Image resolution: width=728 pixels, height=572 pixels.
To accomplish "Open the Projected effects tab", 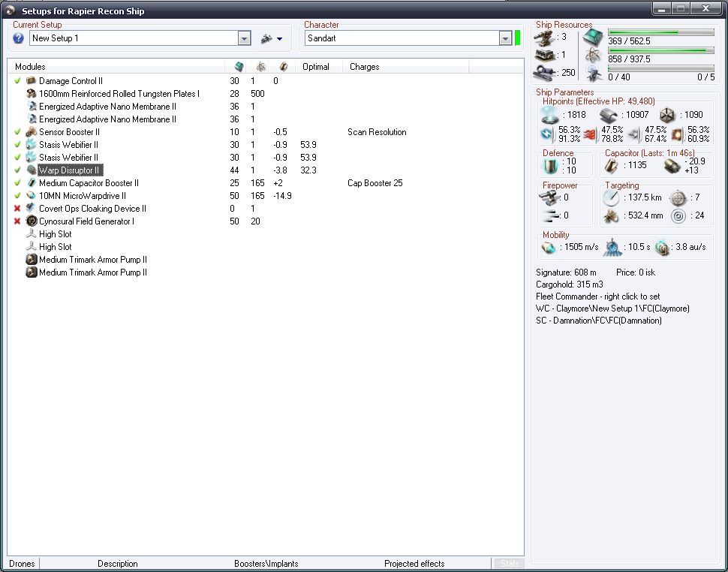I will point(414,564).
